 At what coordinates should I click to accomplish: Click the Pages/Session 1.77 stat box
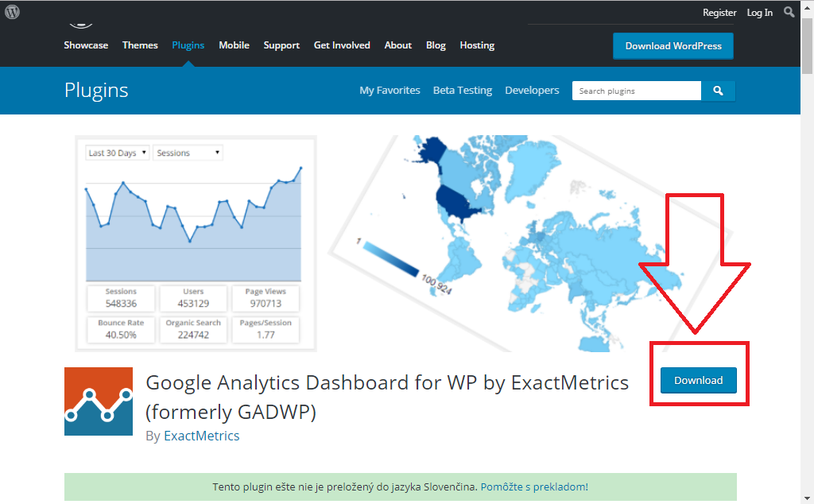click(x=266, y=329)
